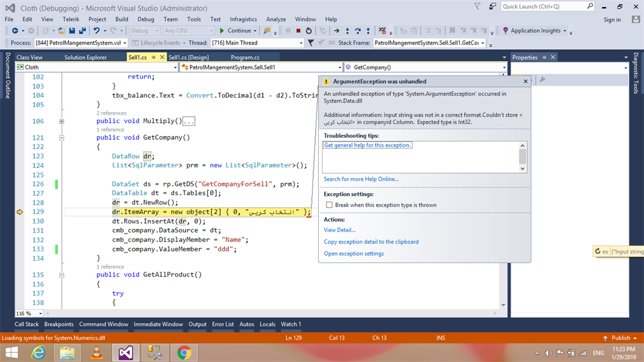This screenshot has width=644, height=362.
Task: Click Sign in
Action: (612, 20)
